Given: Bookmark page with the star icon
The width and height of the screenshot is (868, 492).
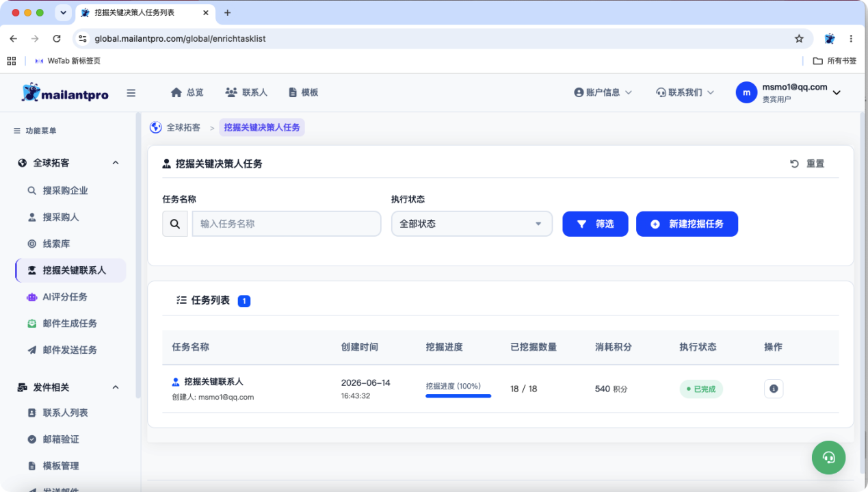Looking at the screenshot, I should (799, 39).
